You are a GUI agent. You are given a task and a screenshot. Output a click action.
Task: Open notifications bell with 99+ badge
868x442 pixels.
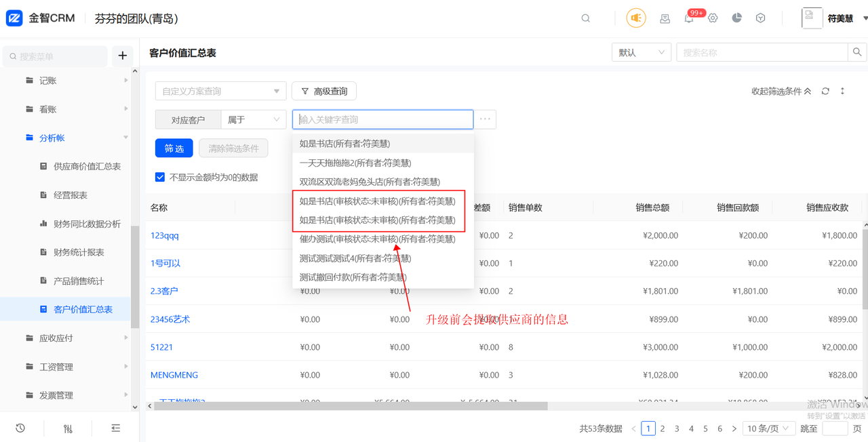(689, 18)
